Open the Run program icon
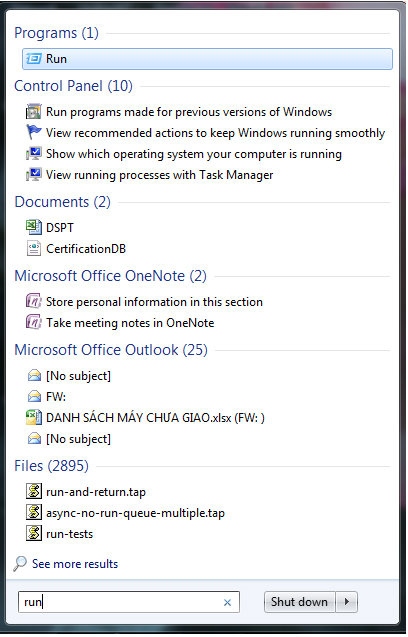The height and width of the screenshot is (637, 408). click(x=34, y=59)
